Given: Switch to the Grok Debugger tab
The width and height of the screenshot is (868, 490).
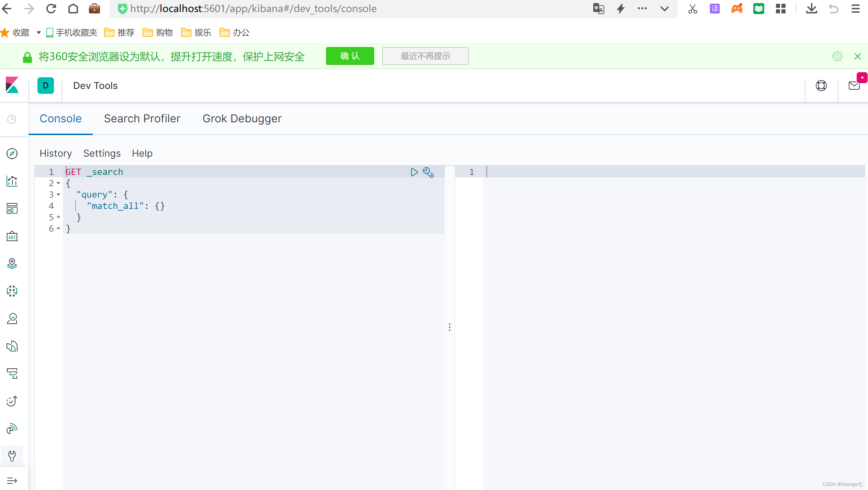Looking at the screenshot, I should [x=242, y=119].
